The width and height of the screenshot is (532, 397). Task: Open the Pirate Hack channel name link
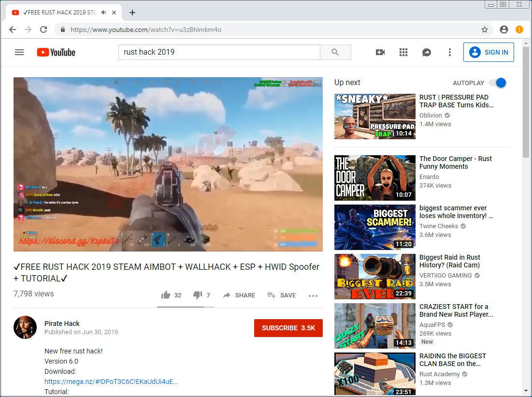point(62,323)
